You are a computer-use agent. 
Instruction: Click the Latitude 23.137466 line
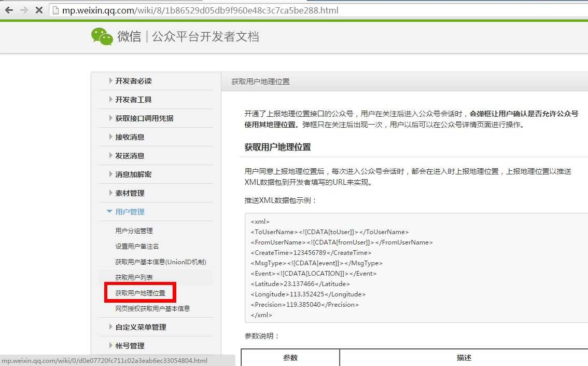tap(300, 284)
